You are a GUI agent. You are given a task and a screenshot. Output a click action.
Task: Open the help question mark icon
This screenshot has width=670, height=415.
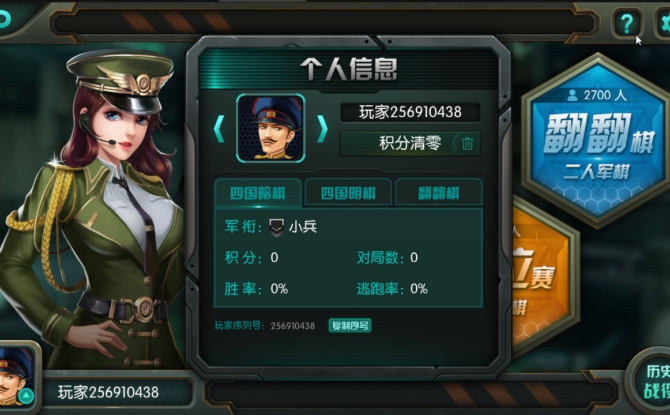(626, 23)
